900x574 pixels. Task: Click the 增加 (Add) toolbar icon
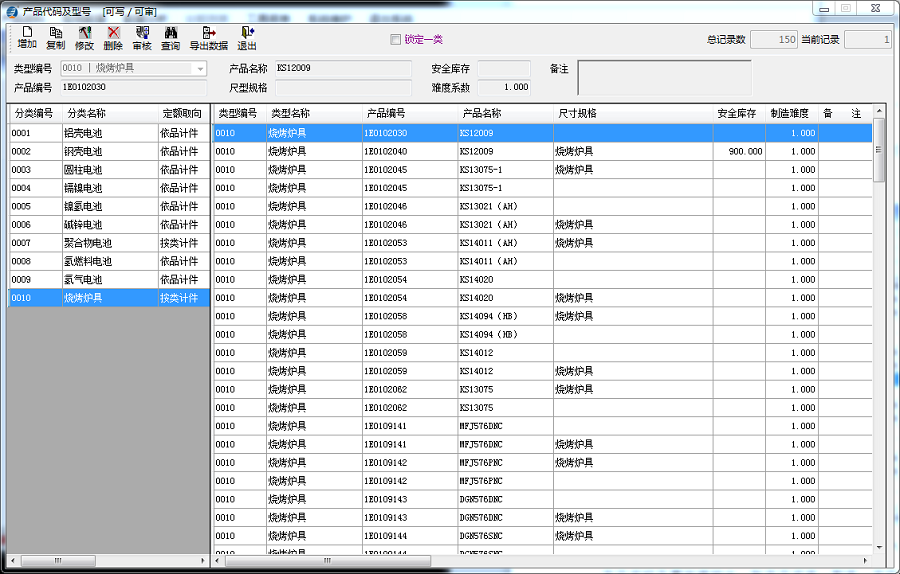tap(27, 38)
